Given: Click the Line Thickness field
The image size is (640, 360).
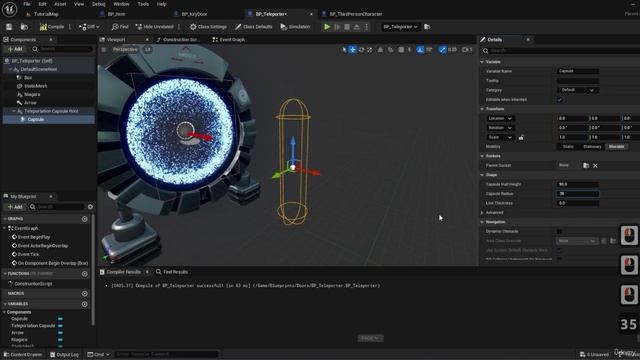Looking at the screenshot, I should click(x=578, y=203).
